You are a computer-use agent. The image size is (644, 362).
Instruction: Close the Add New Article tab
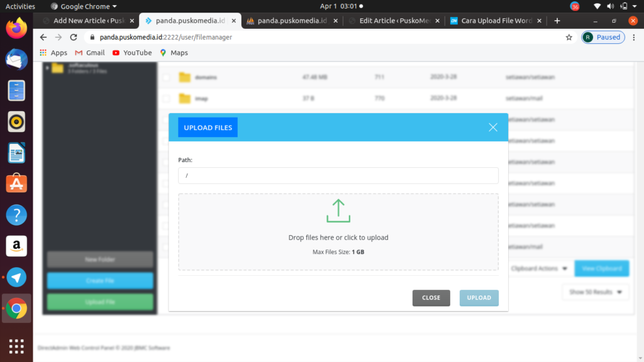tap(132, 21)
